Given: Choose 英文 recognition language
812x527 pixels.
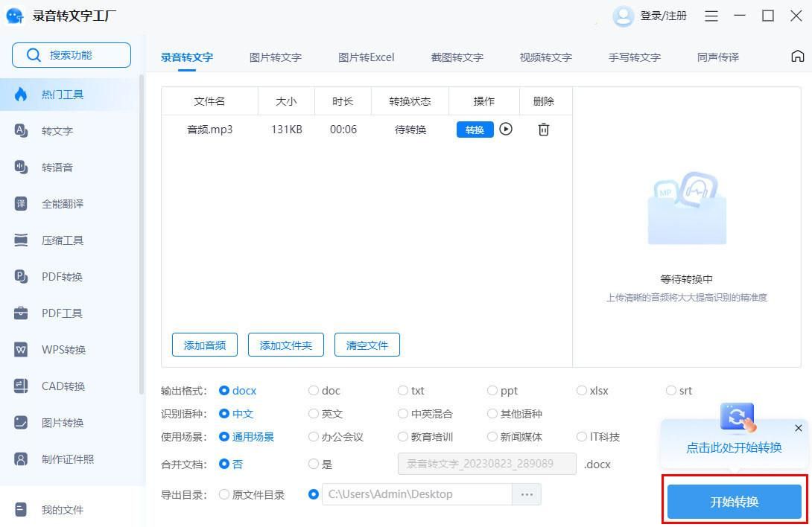Looking at the screenshot, I should pyautogui.click(x=314, y=414).
